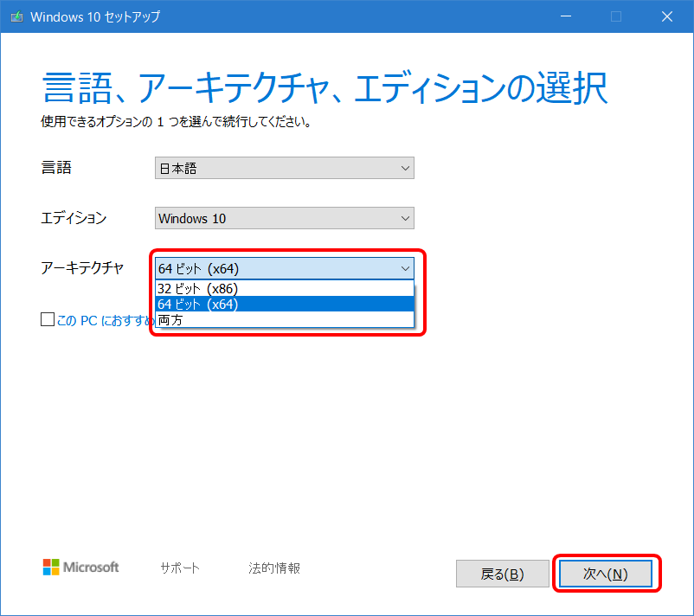This screenshot has width=694, height=616.
Task: Click the Microsoft logo
Action: pyautogui.click(x=80, y=568)
